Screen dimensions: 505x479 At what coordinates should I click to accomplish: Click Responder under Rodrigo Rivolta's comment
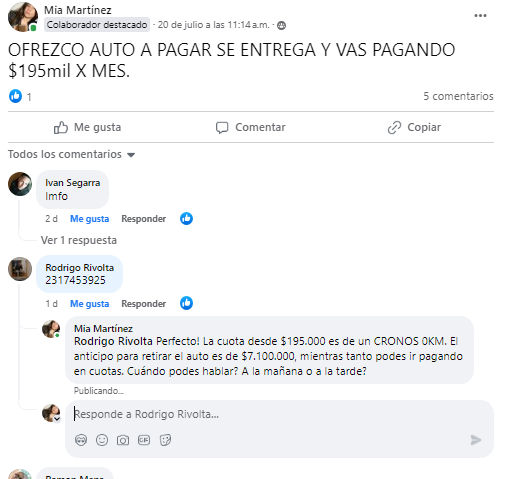click(x=144, y=304)
